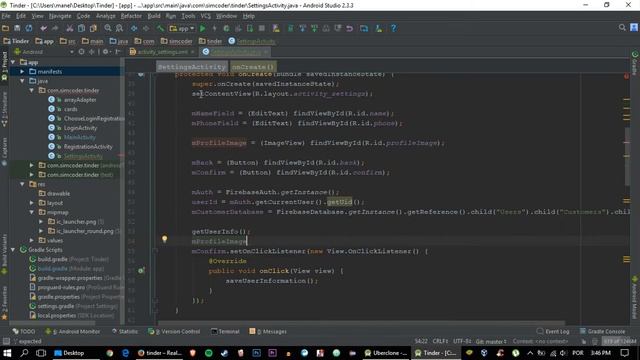The height and width of the screenshot is (360, 640).
Task: Open the Refactor menu
Action: [x=131, y=16]
